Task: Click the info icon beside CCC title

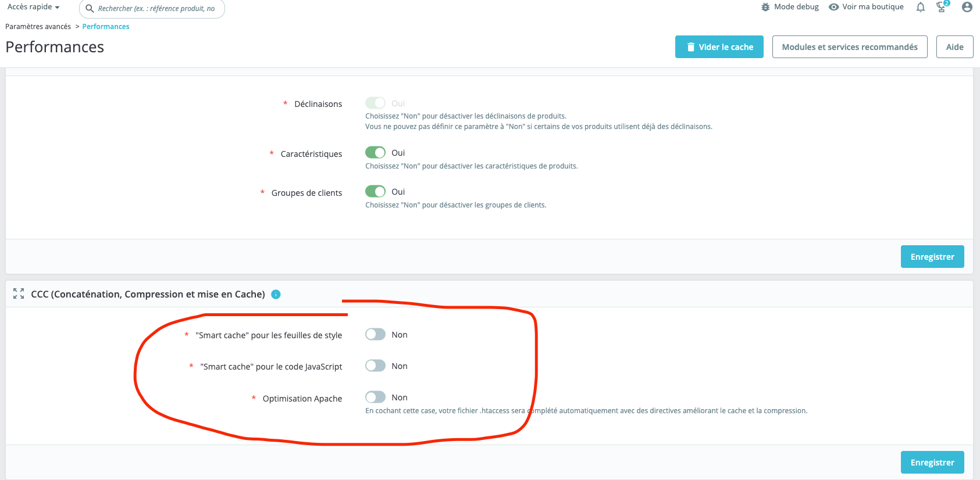Action: pyautogui.click(x=276, y=295)
